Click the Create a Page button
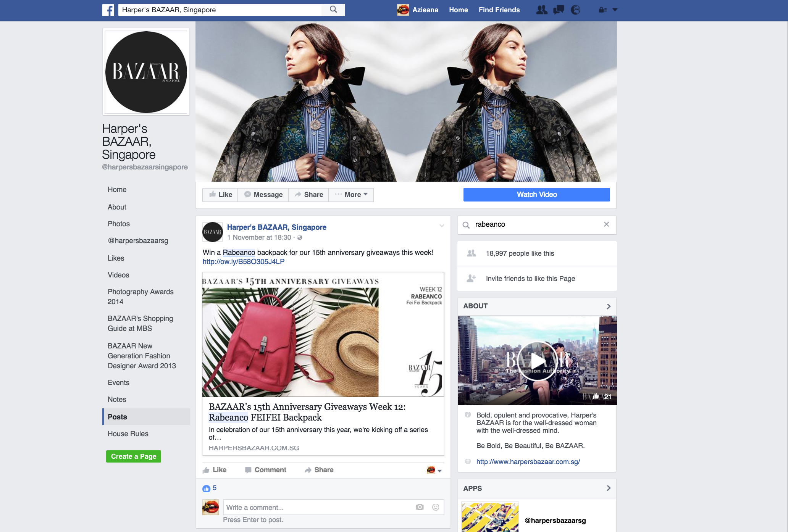Screen dimensions: 788x532 (134, 456)
